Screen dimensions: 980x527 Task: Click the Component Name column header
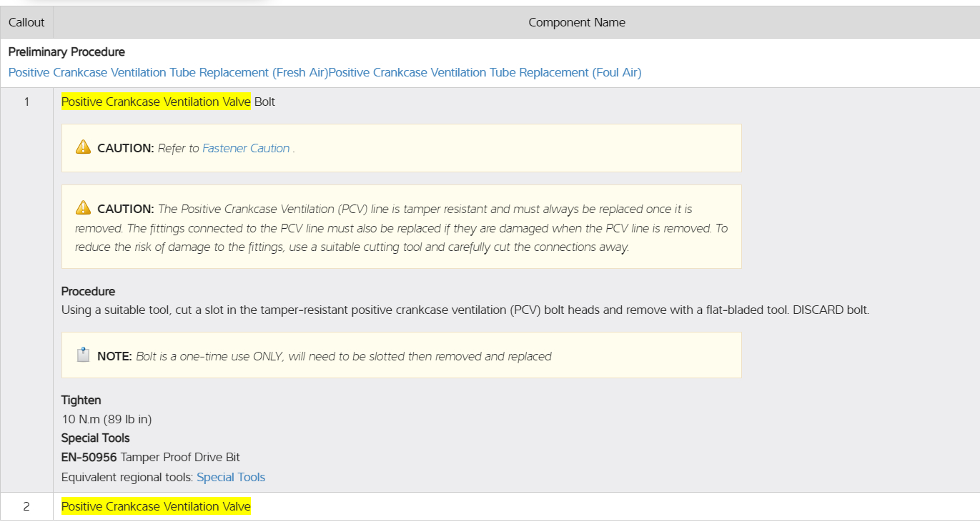pyautogui.click(x=576, y=23)
